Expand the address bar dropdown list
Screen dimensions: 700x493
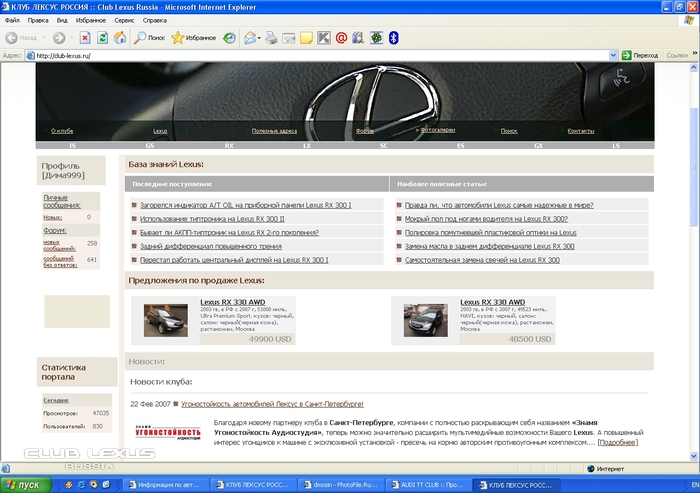coord(613,55)
